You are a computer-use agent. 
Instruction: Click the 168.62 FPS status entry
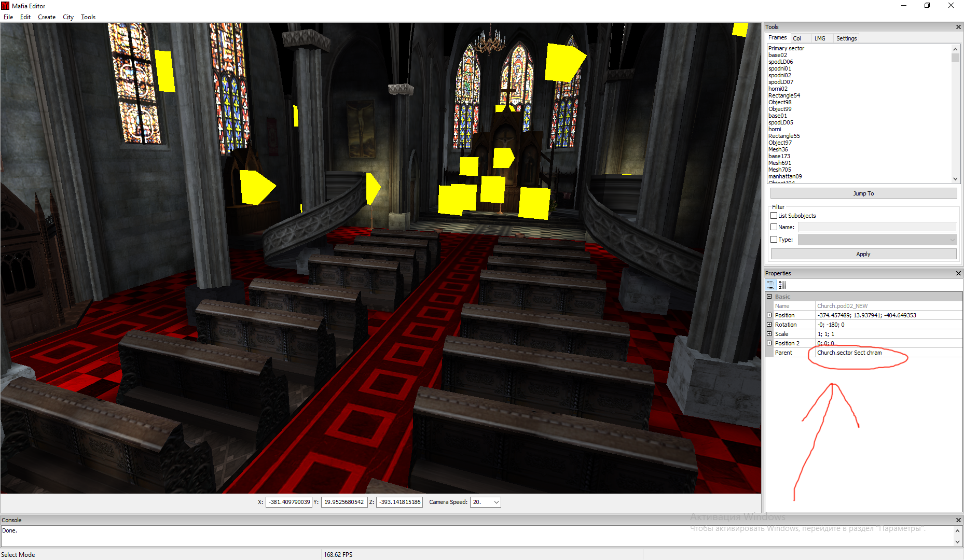point(338,554)
